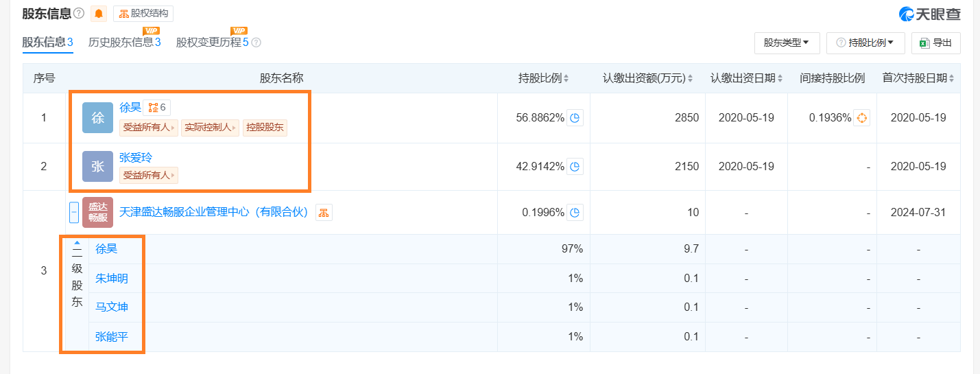Sort by 首次持股日期 column header
Image resolution: width=980 pixels, height=374 pixels.
(x=918, y=78)
